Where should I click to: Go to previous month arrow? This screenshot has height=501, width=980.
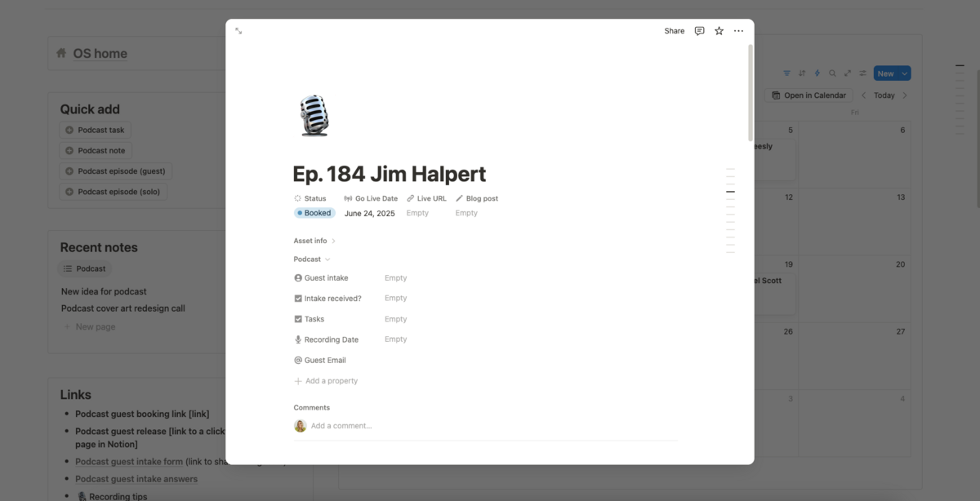coord(863,95)
